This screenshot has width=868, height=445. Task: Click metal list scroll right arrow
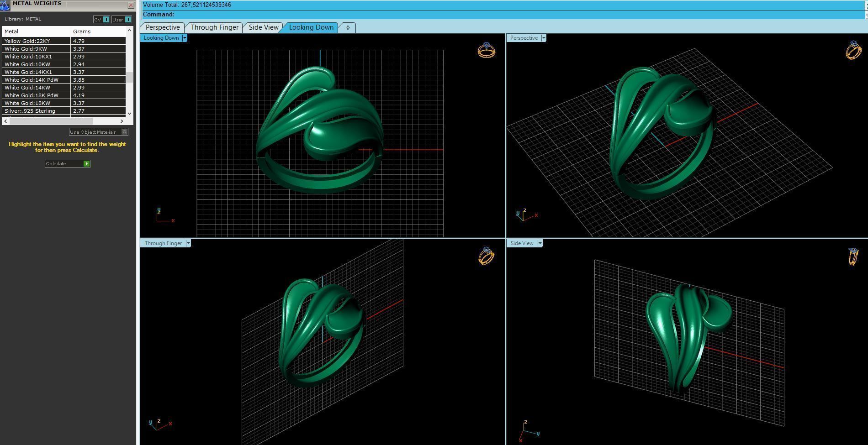pyautogui.click(x=122, y=121)
